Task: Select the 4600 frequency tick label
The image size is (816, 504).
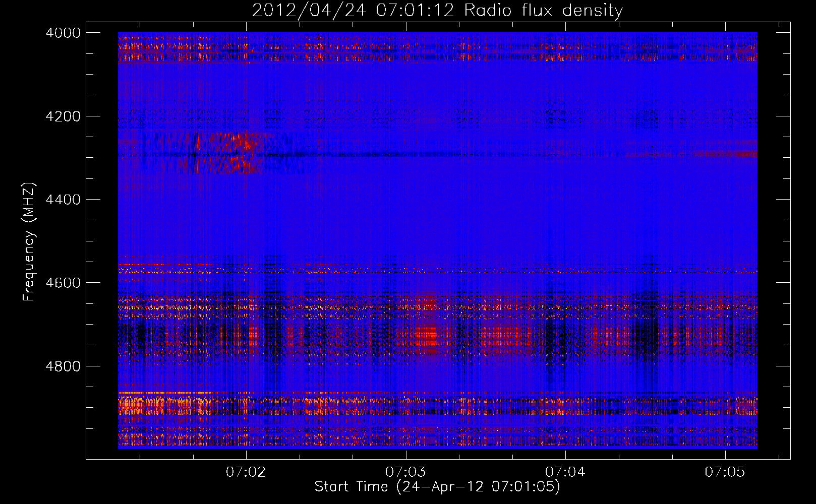Action: coord(63,283)
